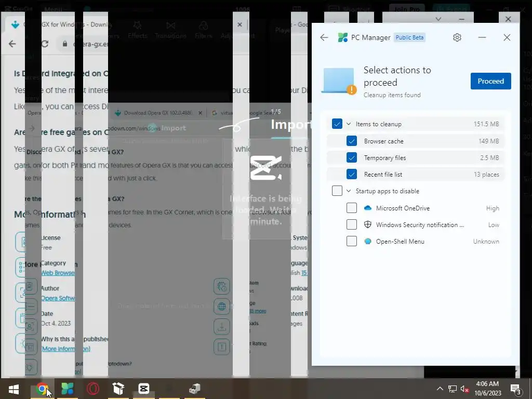Screen dimensions: 532x399
Task: Go back in the browser window
Action: coord(12,44)
